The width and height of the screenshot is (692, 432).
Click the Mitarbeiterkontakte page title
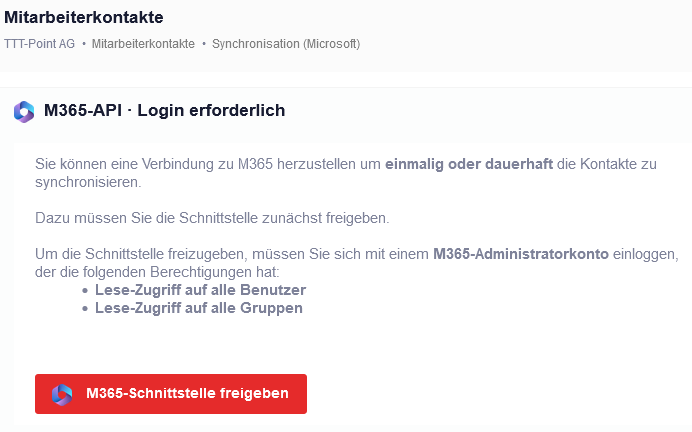(84, 17)
